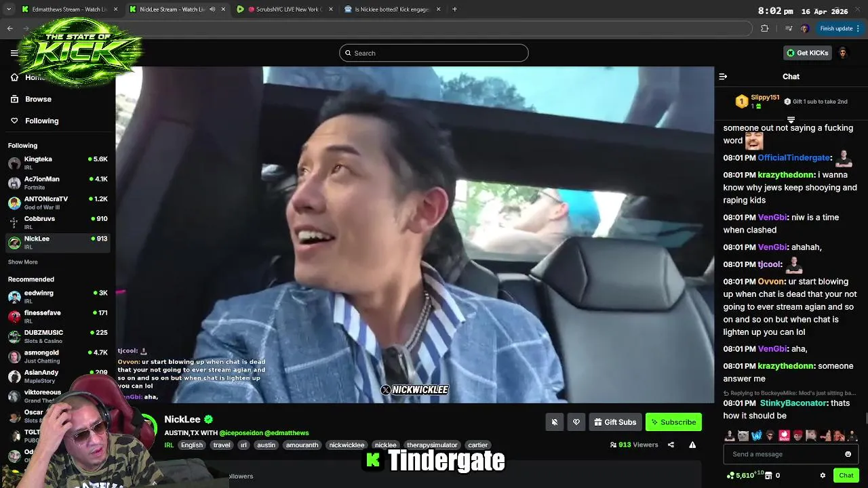This screenshot has height=488, width=868.
Task: Open StinkyBaconator username in chat
Action: [793, 403]
